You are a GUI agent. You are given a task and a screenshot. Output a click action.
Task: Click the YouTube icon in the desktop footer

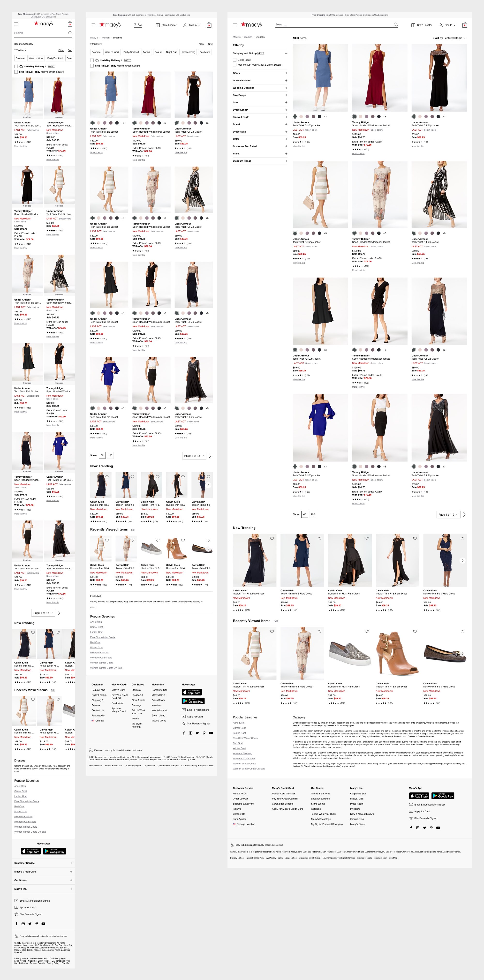438,828
